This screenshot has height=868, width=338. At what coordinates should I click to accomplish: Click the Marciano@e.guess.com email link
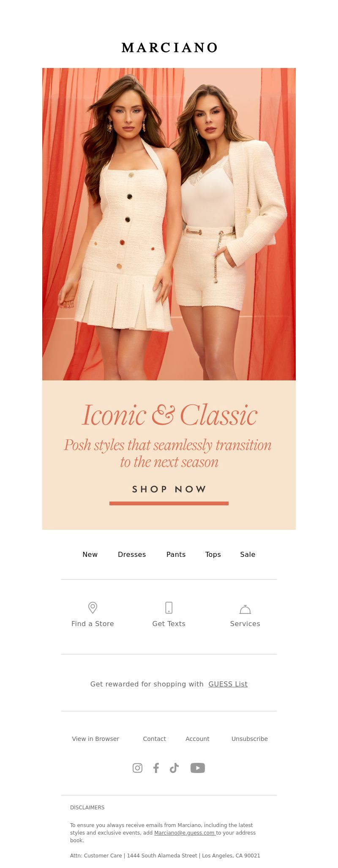pyautogui.click(x=185, y=833)
